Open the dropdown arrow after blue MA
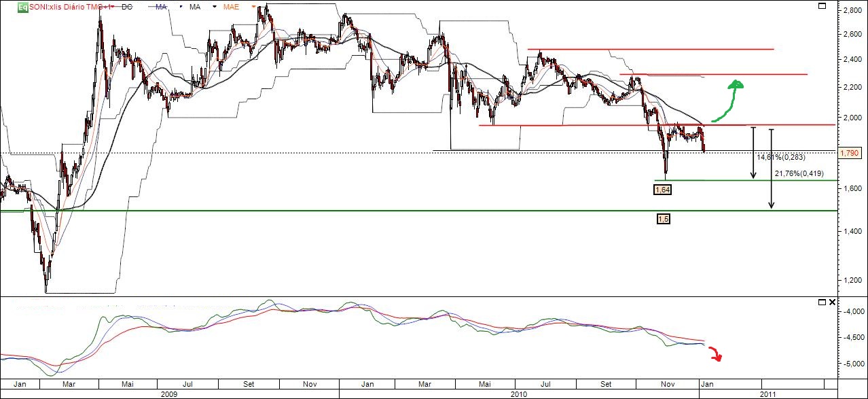 tap(181, 7)
